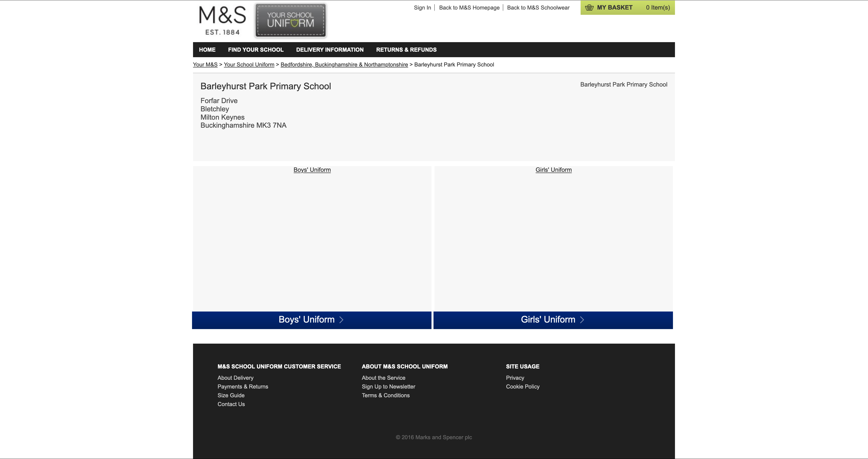Click the 2016 Marks and Spencer plc copyright
This screenshot has width=868, height=459.
tap(434, 437)
